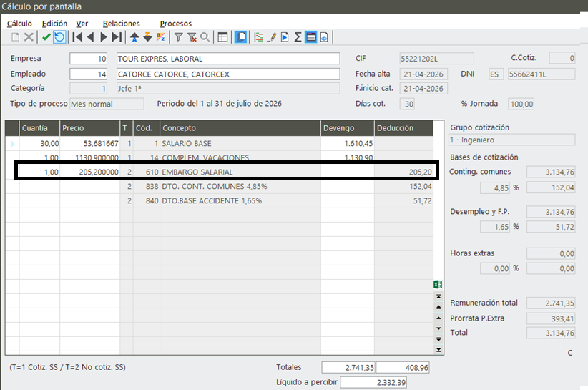
Task: Click the Concepto column header
Action: click(x=240, y=128)
